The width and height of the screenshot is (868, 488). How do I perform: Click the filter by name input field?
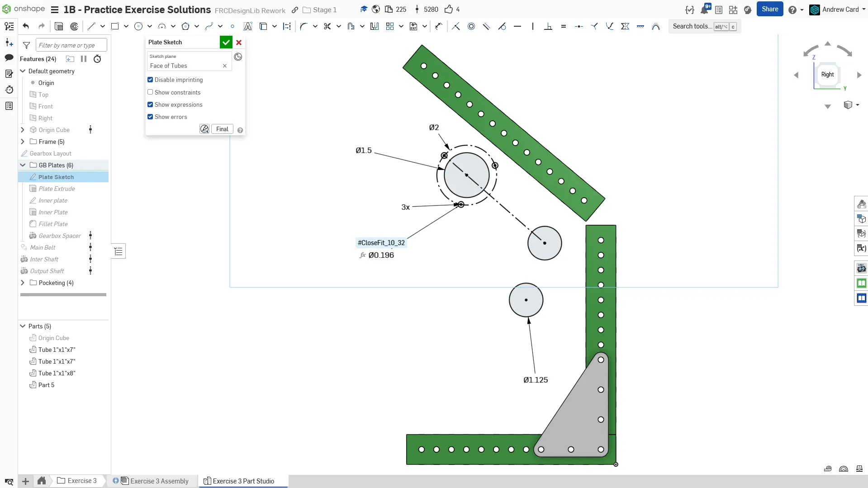(x=71, y=45)
